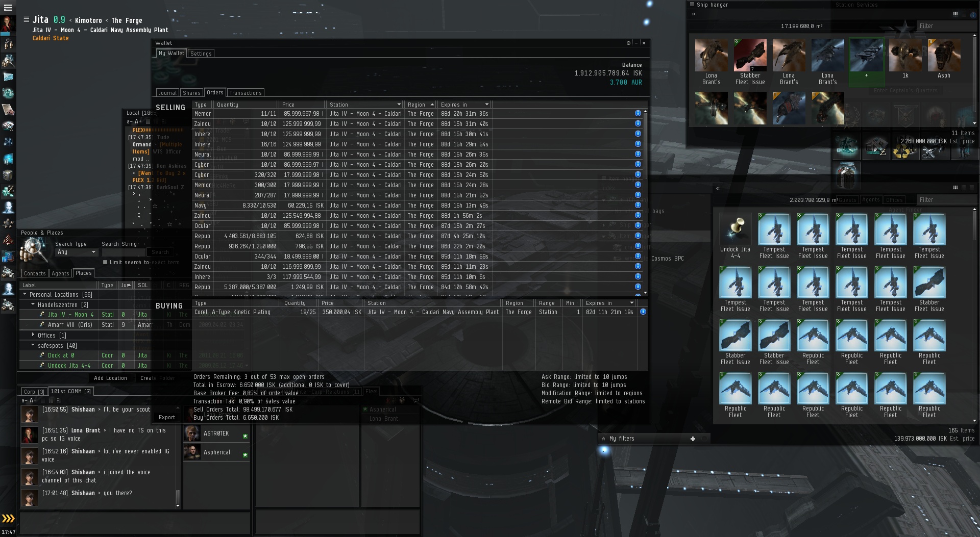Image resolution: width=980 pixels, height=537 pixels.
Task: Click in the Search String field
Action: (x=124, y=252)
